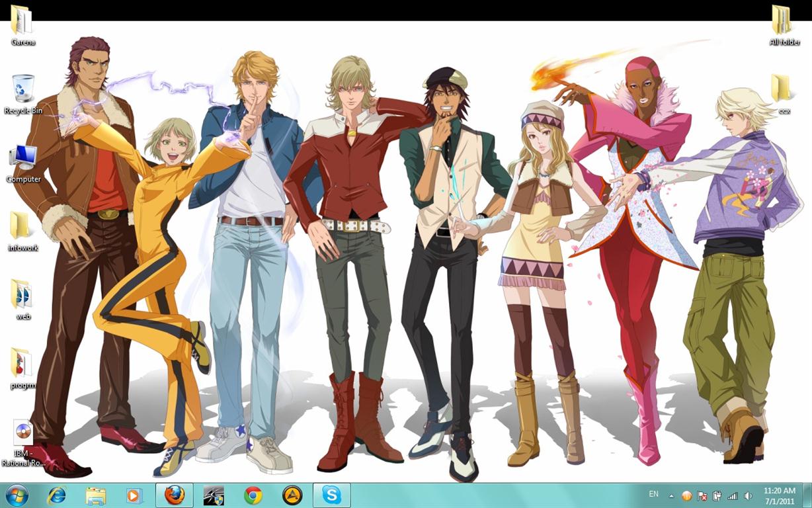Click the power plug battery tray icon
812x508 pixels.
click(717, 495)
